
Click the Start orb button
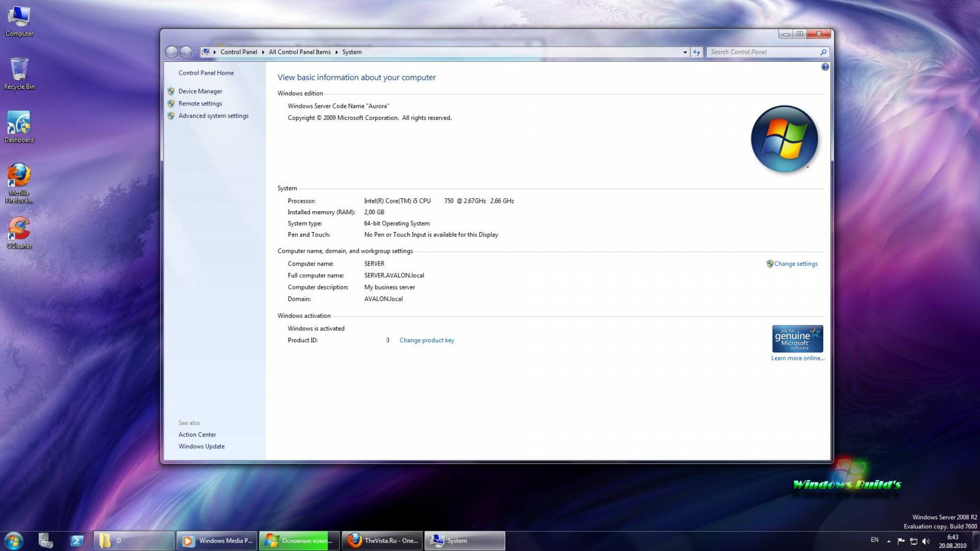[13, 541]
